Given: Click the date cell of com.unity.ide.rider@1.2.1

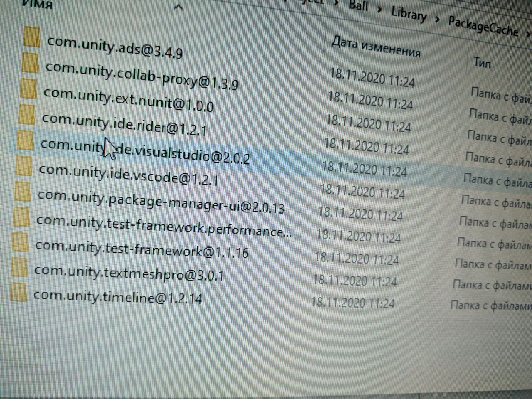Looking at the screenshot, I should (x=366, y=145).
